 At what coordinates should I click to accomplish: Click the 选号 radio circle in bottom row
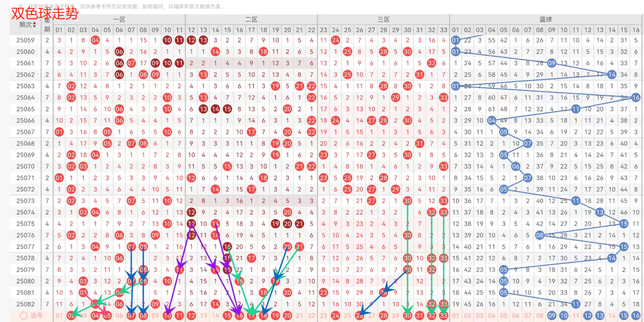[24, 316]
